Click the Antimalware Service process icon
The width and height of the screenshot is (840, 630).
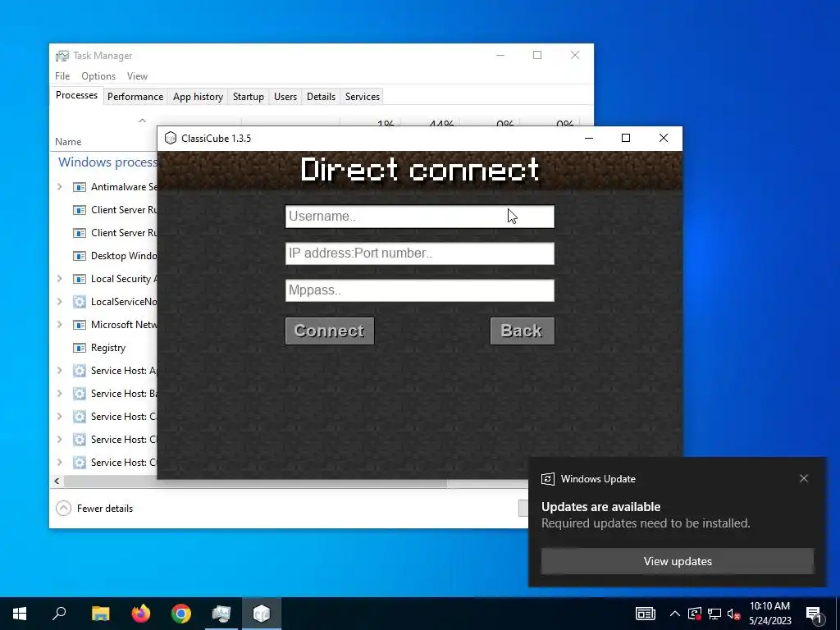(80, 187)
